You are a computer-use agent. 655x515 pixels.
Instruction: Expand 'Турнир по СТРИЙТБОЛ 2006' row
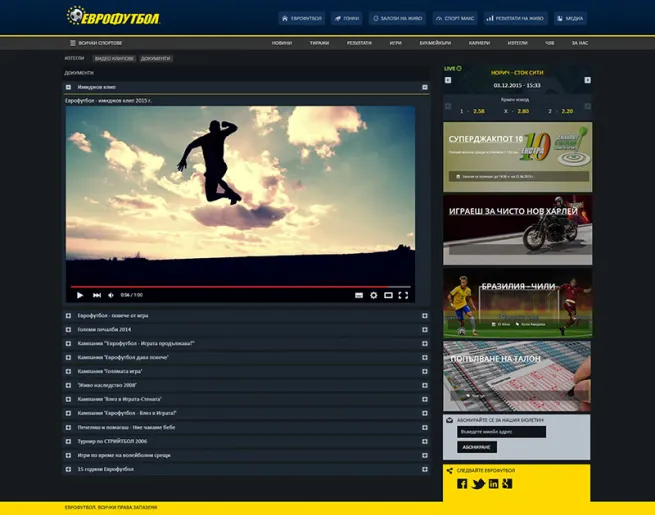click(246, 441)
